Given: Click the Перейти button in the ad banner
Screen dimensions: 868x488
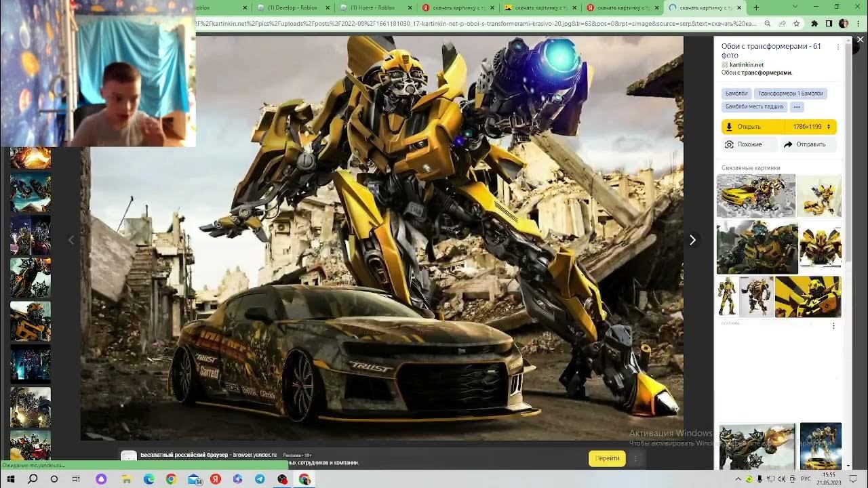Looking at the screenshot, I should coord(607,458).
